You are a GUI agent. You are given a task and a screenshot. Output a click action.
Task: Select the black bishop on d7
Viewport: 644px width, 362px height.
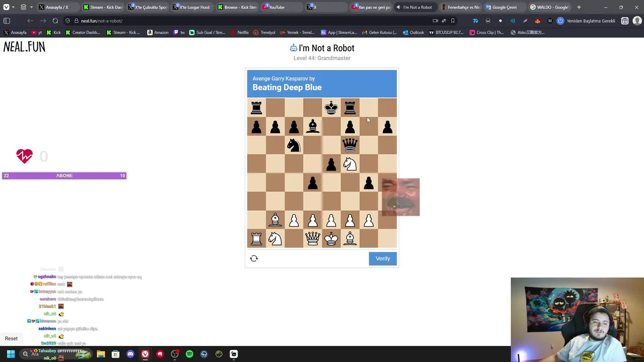(312, 126)
